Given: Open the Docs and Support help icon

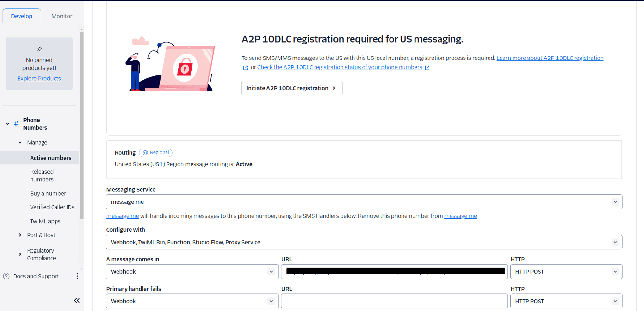Looking at the screenshot, I should tap(7, 276).
